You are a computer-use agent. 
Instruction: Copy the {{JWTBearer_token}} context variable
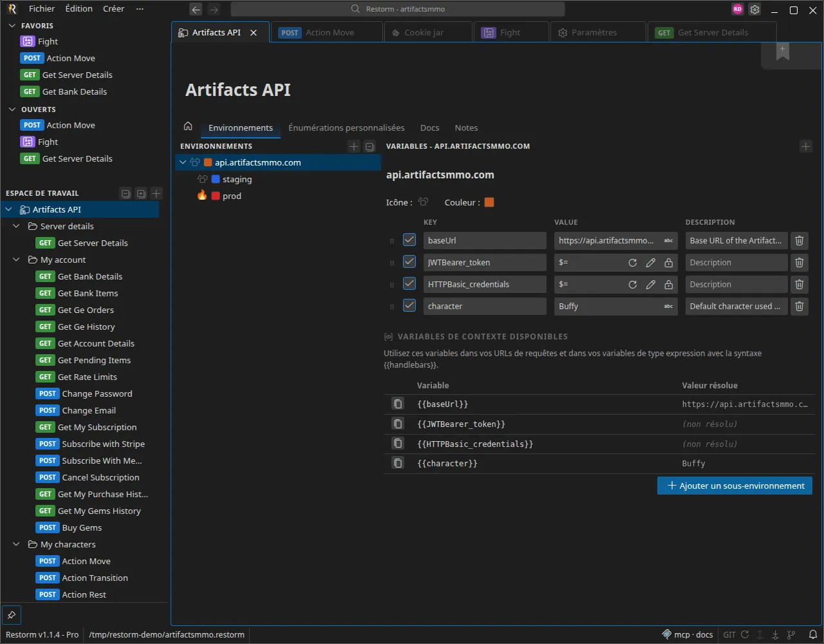(x=398, y=424)
